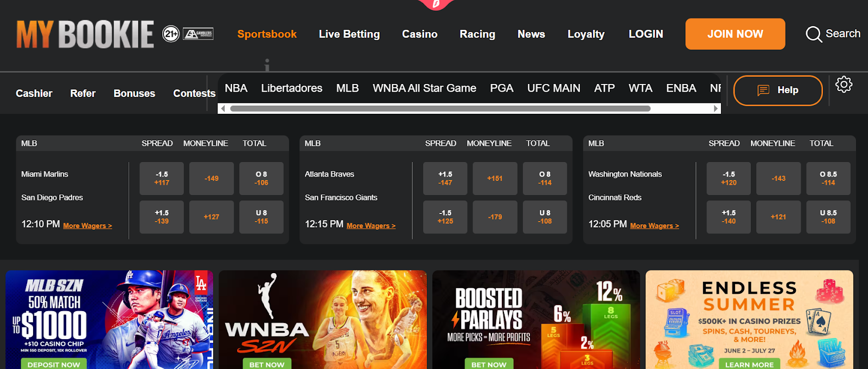The width and height of the screenshot is (868, 369).
Task: Select the UFC MAIN sport tab
Action: (553, 88)
